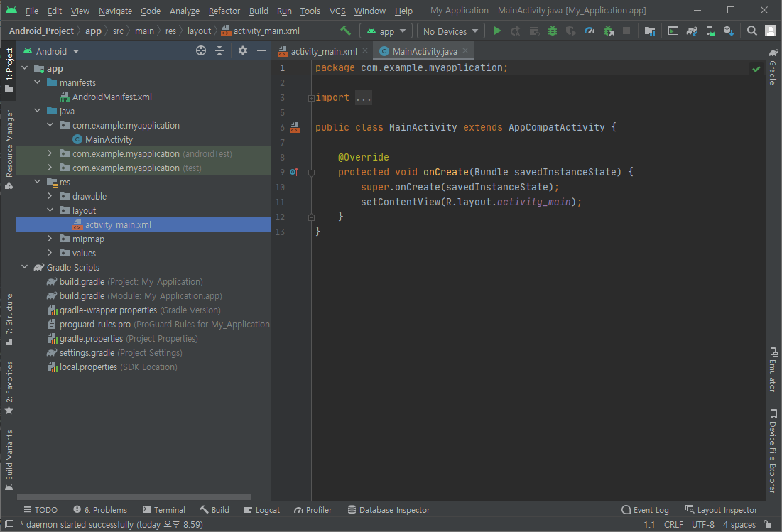This screenshot has width=782, height=532.
Task: Open the No Devices dropdown
Action: (x=450, y=31)
